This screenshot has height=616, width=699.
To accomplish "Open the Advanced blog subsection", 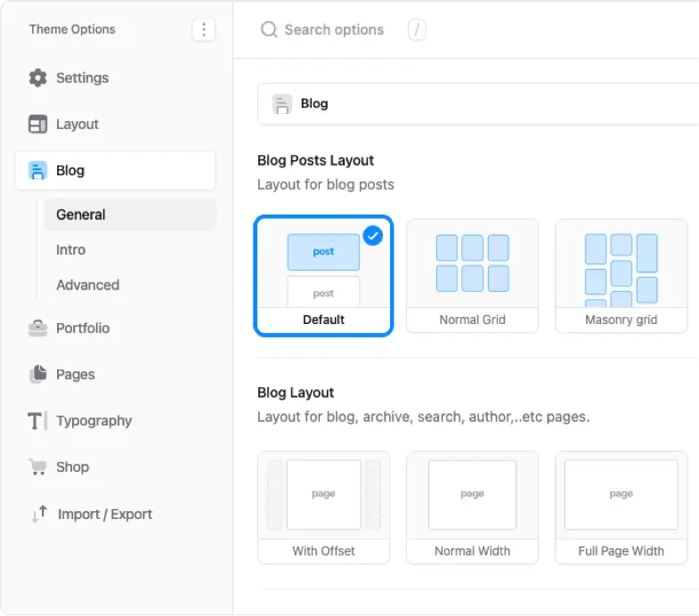I will [87, 285].
